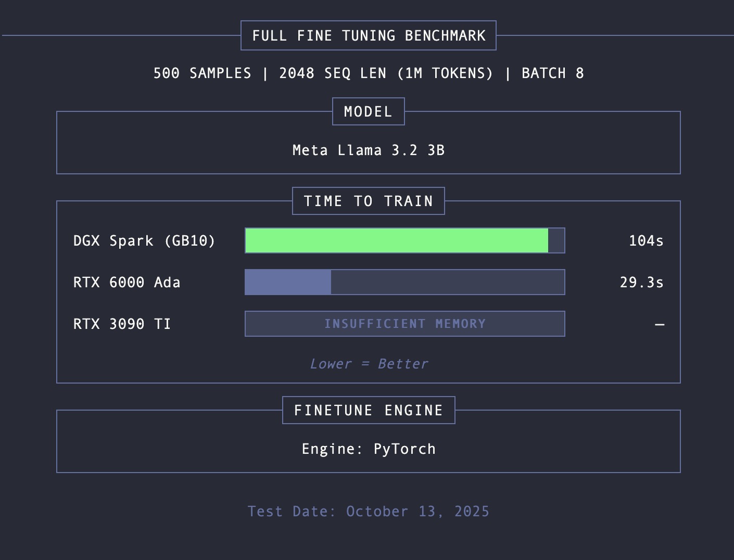
Task: Select the FINETUNE ENGINE section header
Action: pyautogui.click(x=368, y=411)
